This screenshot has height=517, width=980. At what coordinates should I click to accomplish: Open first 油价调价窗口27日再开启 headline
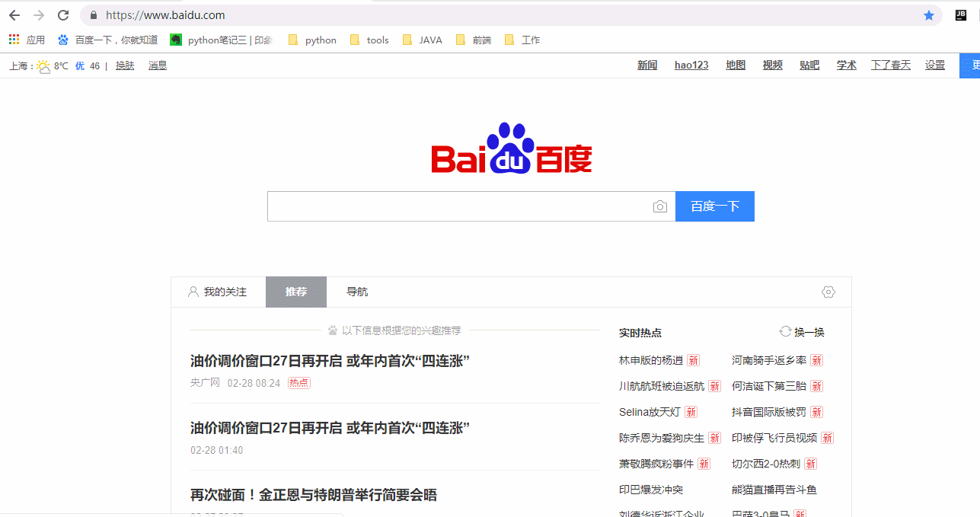(330, 361)
